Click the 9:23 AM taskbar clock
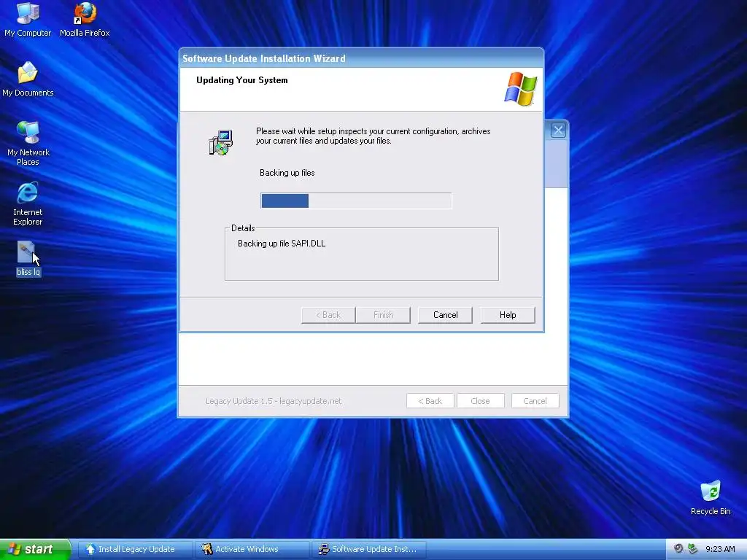Viewport: 747px width, 560px height. pyautogui.click(x=720, y=549)
